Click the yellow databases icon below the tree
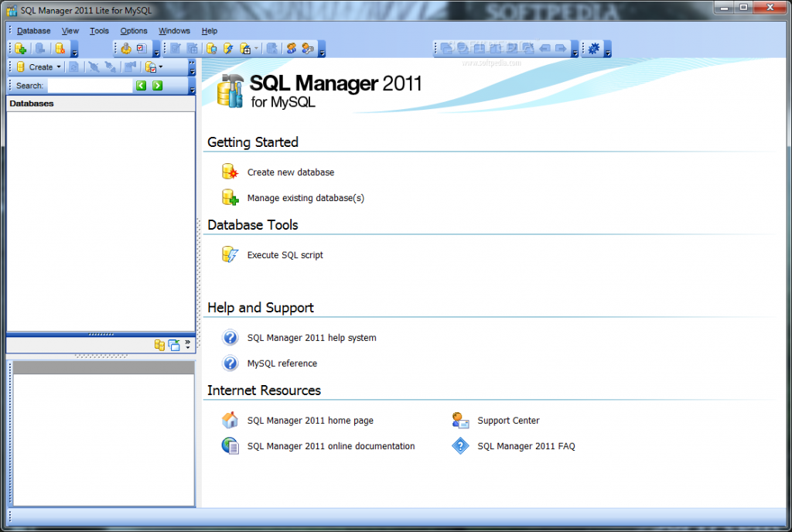This screenshot has height=532, width=792. coord(159,345)
